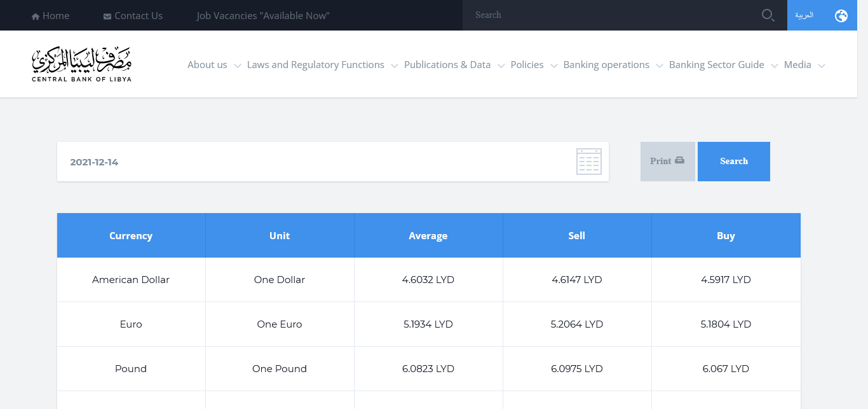This screenshot has height=409, width=868.
Task: Open Job Vacancies "Available Now" link
Action: point(262,16)
